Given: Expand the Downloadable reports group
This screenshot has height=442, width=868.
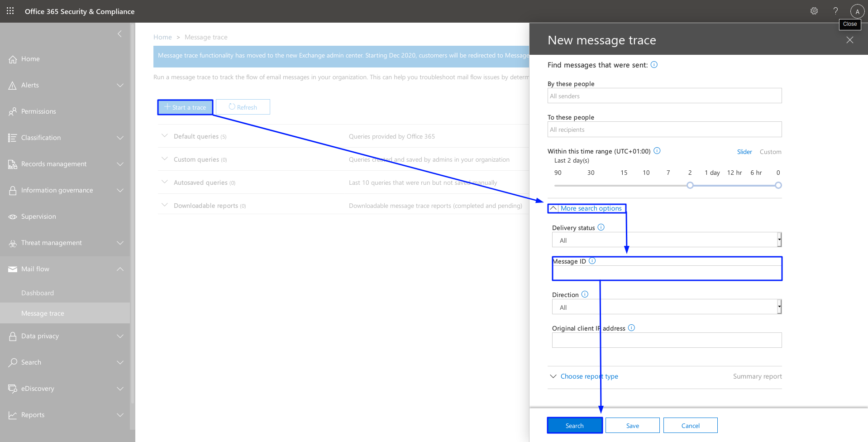Looking at the screenshot, I should [x=164, y=205].
